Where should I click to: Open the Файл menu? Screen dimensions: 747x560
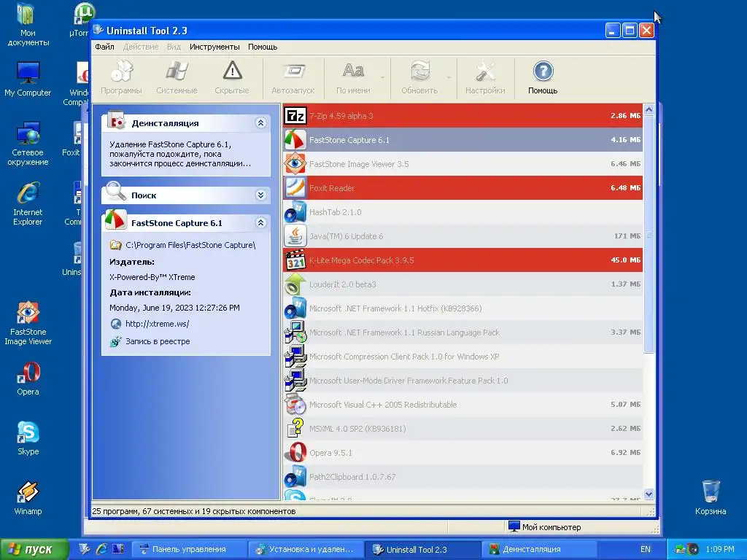click(104, 47)
